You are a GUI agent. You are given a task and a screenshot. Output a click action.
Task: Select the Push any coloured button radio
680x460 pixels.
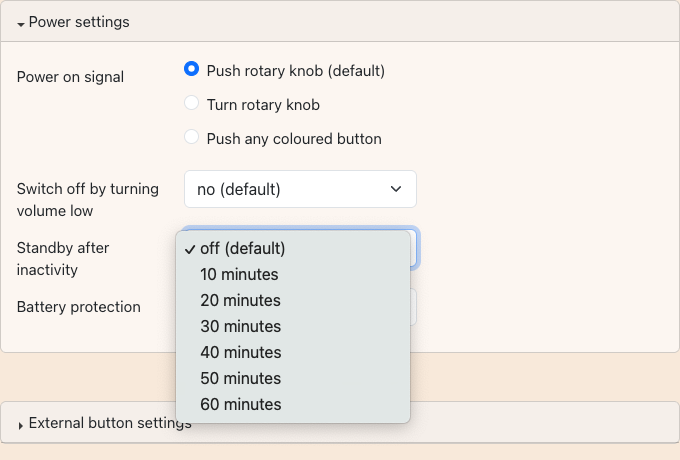click(192, 138)
